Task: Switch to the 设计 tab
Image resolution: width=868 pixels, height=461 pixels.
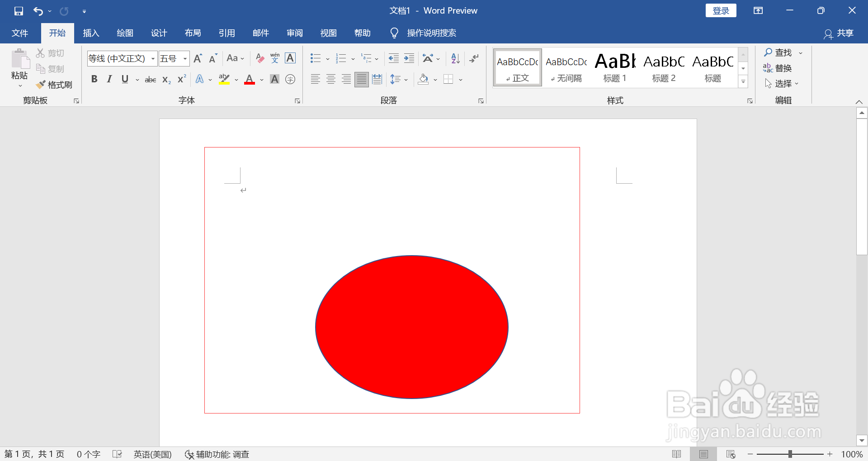Action: click(x=159, y=33)
